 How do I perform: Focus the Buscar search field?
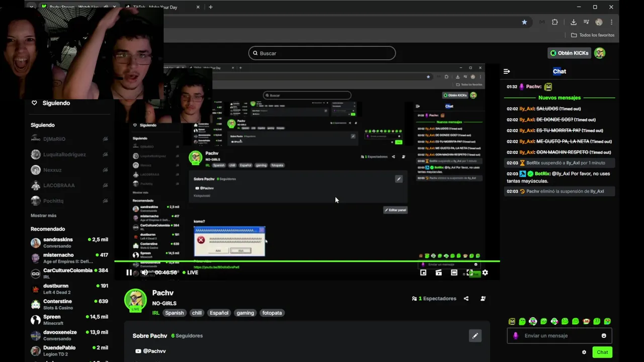(322, 53)
